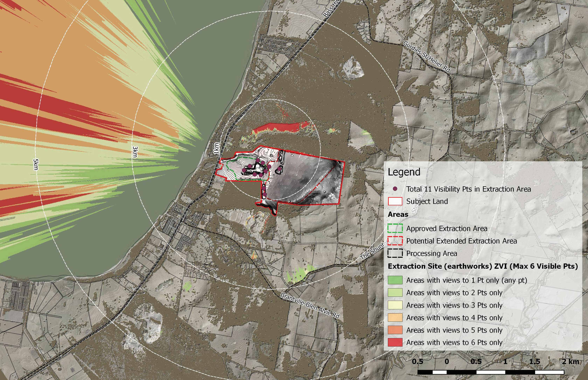588x380 pixels.
Task: Click the '1.5' scale bar label
Action: pyautogui.click(x=535, y=361)
